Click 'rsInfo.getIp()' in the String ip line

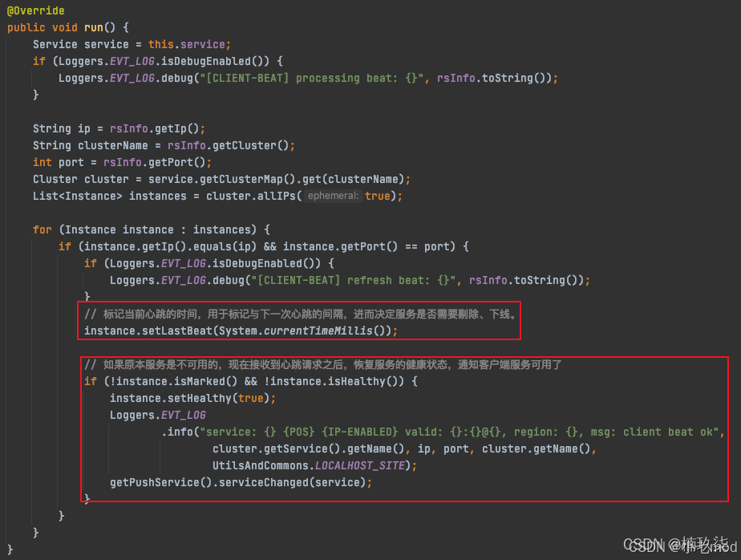coord(155,128)
